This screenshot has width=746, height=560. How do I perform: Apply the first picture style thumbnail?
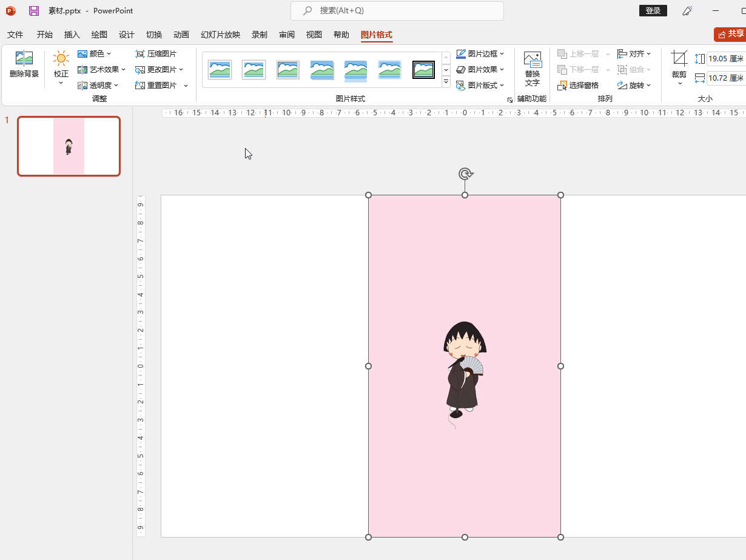[x=220, y=70]
